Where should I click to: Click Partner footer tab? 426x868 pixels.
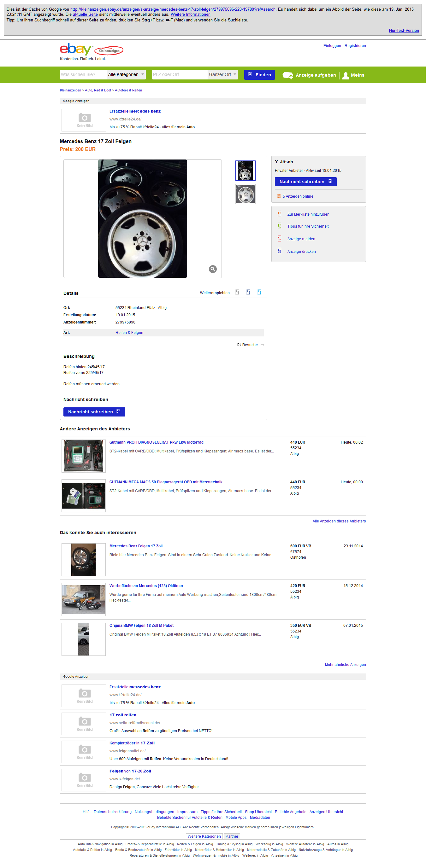[x=232, y=836]
